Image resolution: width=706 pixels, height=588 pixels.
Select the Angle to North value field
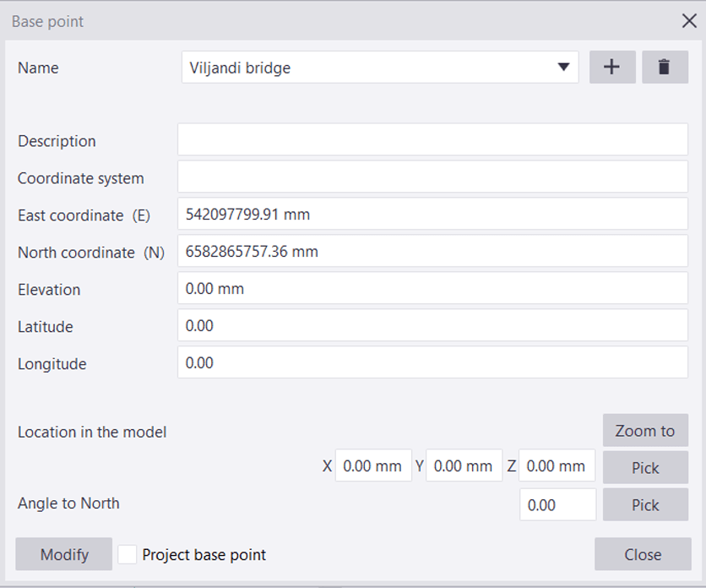click(558, 504)
